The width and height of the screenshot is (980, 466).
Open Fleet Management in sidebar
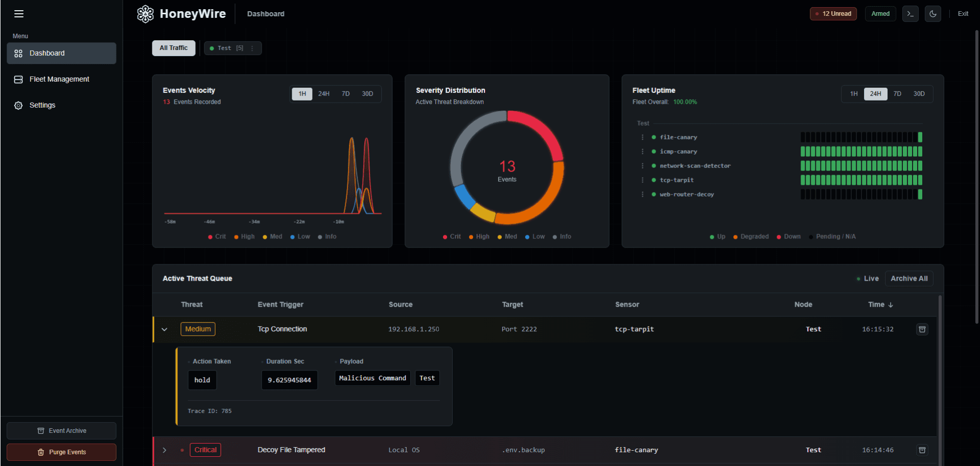(61, 79)
